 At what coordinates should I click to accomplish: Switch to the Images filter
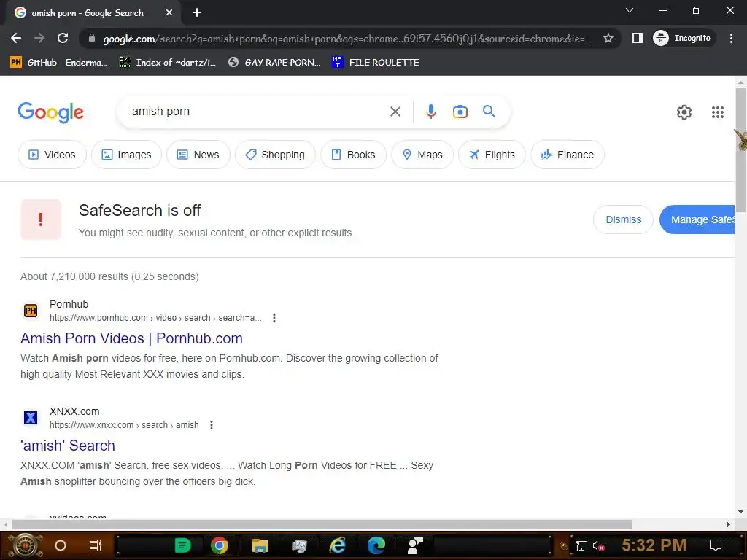coord(126,155)
